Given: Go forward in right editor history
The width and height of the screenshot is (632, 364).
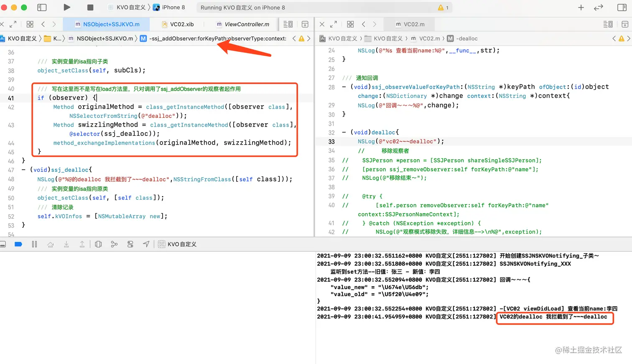Looking at the screenshot, I should pyautogui.click(x=375, y=24).
